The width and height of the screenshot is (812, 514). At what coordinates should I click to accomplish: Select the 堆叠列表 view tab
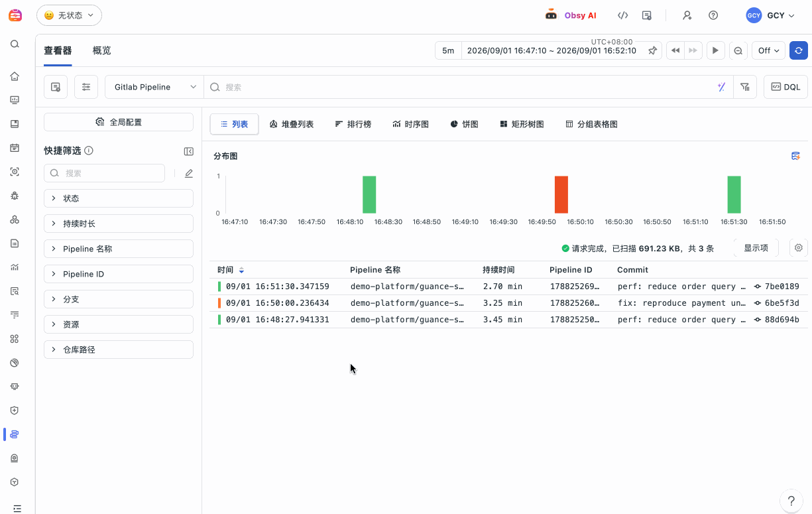click(x=292, y=124)
